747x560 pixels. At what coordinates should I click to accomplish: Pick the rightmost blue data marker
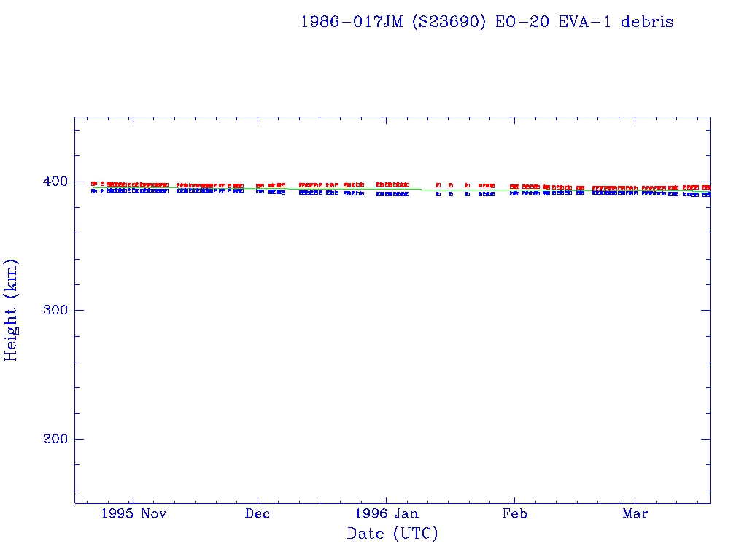click(707, 195)
